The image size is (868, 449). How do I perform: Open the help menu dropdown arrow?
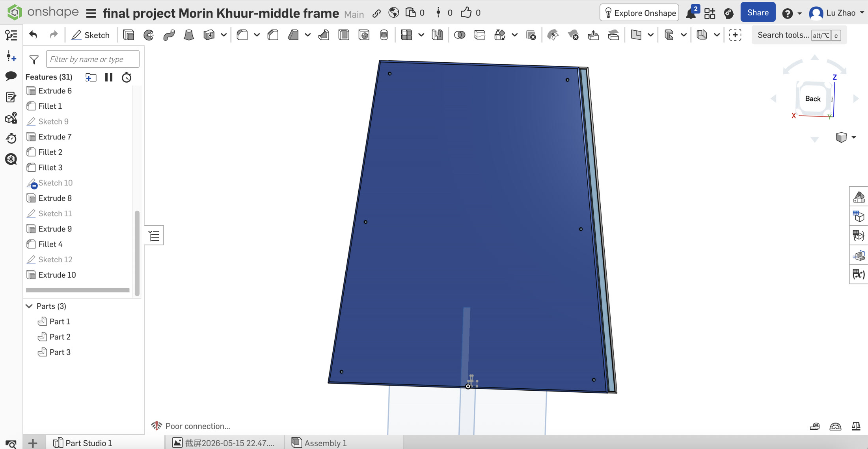click(800, 13)
